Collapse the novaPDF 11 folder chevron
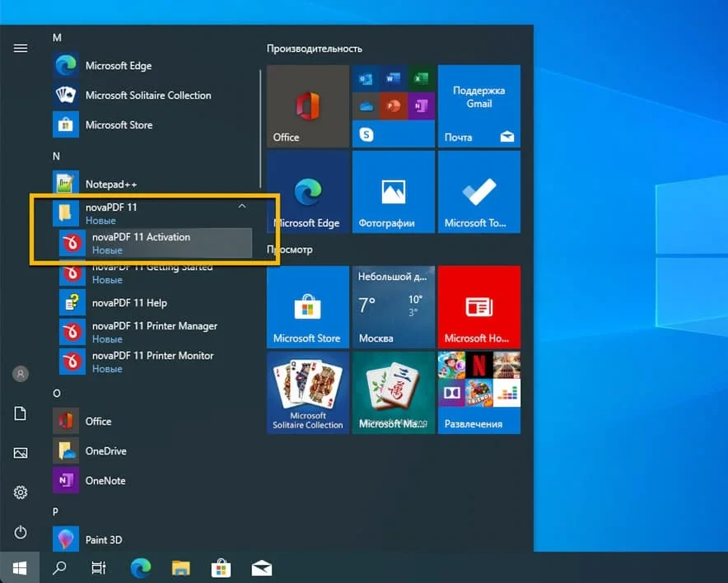 click(x=242, y=207)
